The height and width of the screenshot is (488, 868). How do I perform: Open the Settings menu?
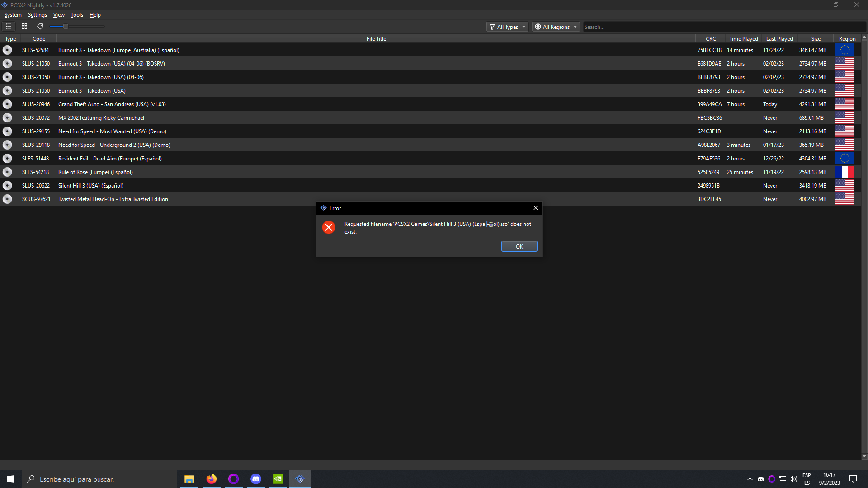click(37, 14)
